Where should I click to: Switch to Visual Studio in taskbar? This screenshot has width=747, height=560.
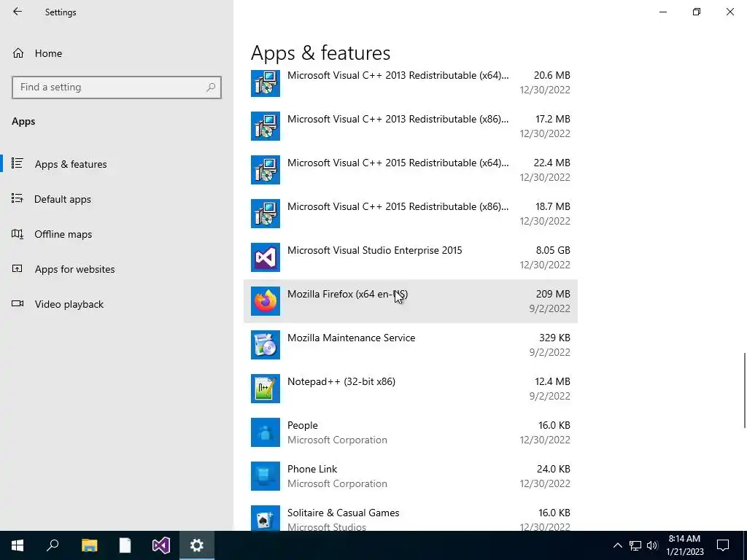coord(161,545)
